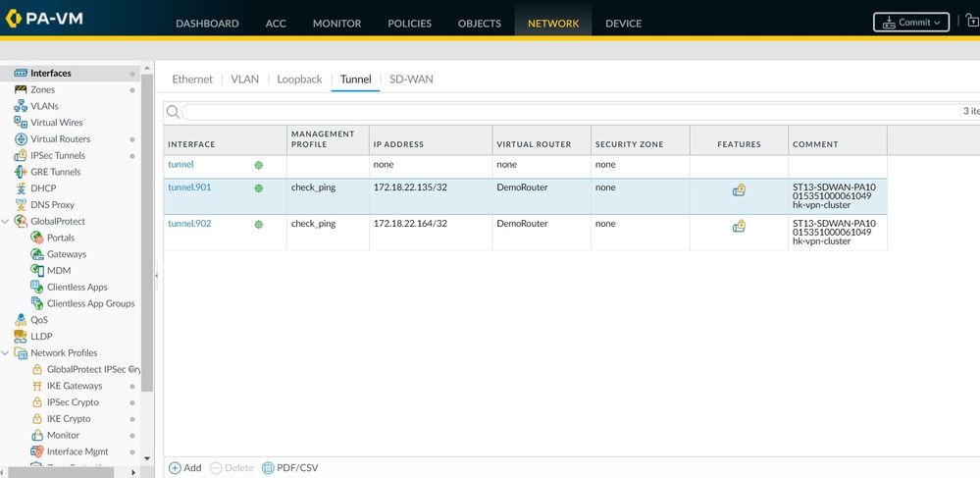
Task: Click the Add button
Action: 184,468
